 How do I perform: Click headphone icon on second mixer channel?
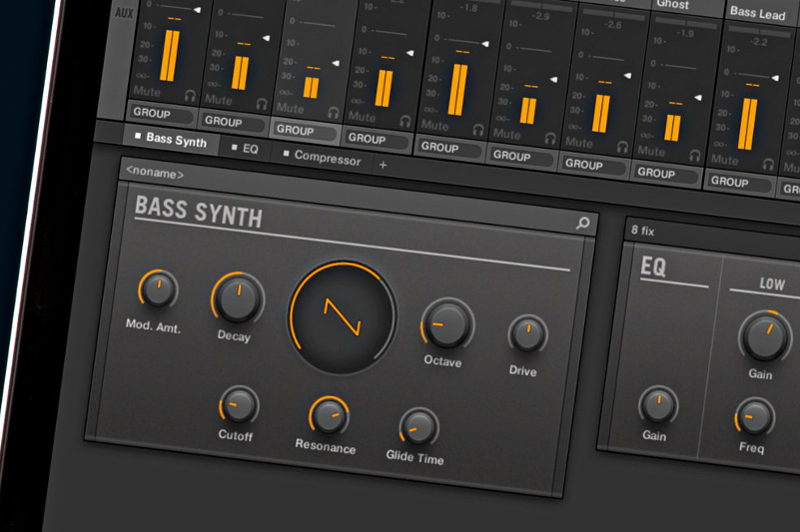pyautogui.click(x=262, y=104)
